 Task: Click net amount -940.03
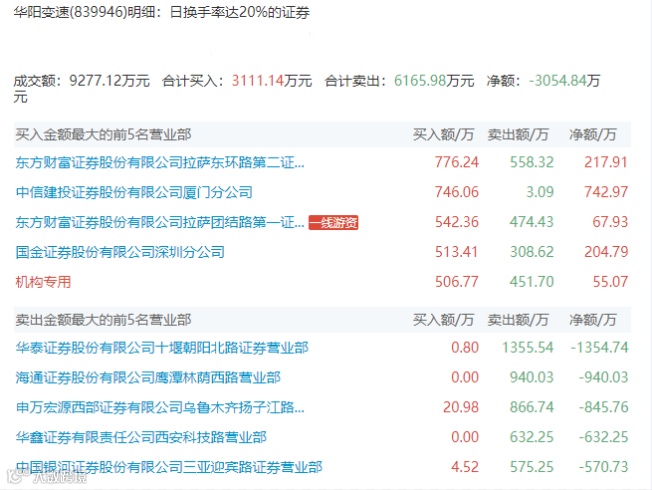pos(603,378)
